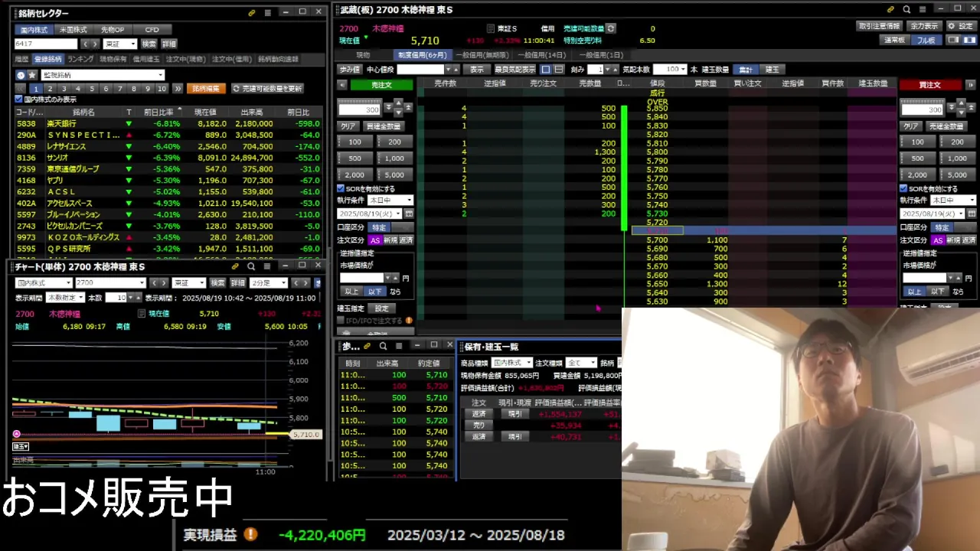This screenshot has width=980, height=551.
Task: Open 商品種類 国内株式 dropdown in 保有・建玉一覧
Action: point(511,363)
